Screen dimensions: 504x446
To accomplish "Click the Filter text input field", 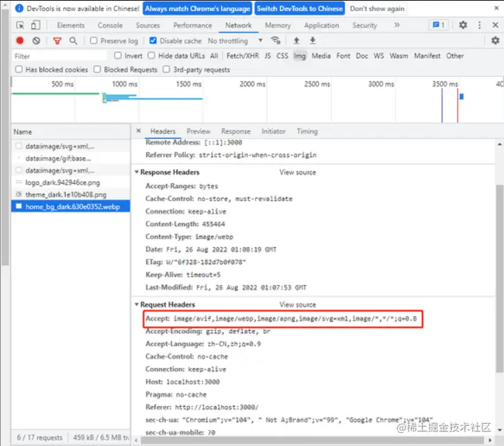I will tap(59, 56).
